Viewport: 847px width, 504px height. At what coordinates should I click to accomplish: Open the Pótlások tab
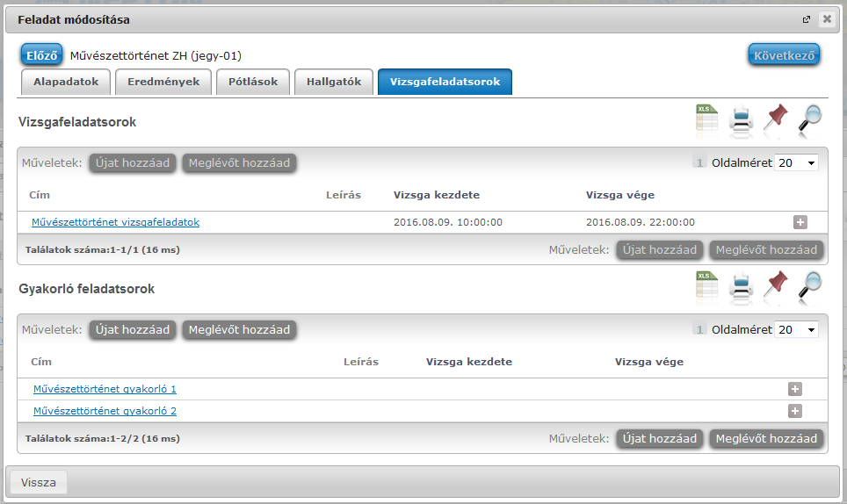[x=253, y=82]
